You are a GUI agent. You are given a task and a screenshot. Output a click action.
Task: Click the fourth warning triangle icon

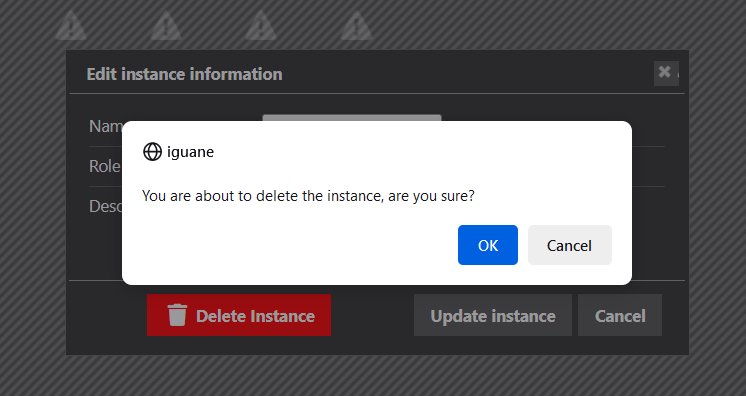[356, 26]
